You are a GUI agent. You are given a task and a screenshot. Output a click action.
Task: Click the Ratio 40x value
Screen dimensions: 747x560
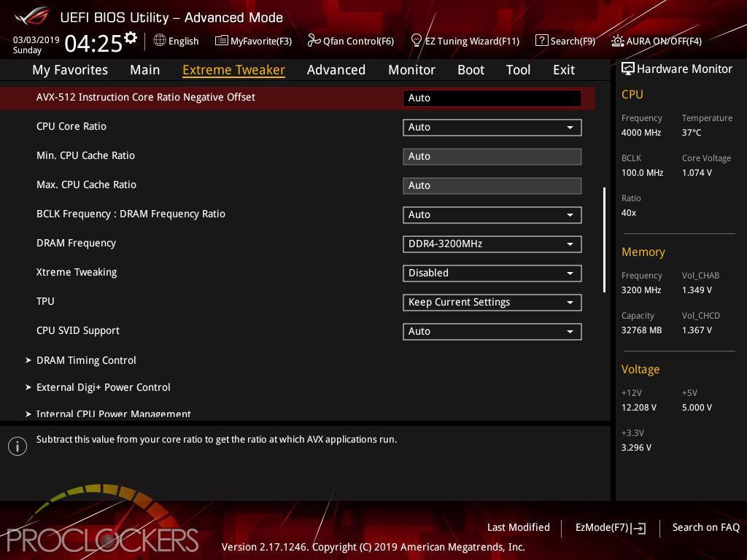click(x=628, y=213)
